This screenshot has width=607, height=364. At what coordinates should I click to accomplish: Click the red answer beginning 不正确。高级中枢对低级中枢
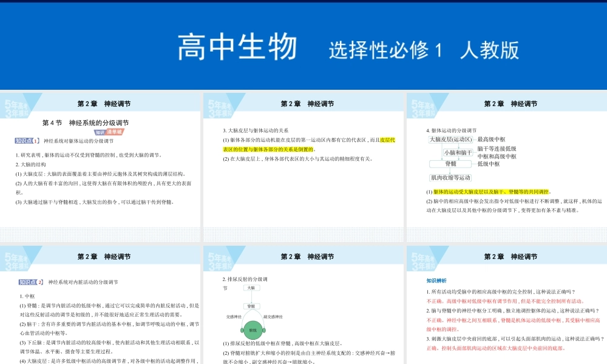point(505,301)
